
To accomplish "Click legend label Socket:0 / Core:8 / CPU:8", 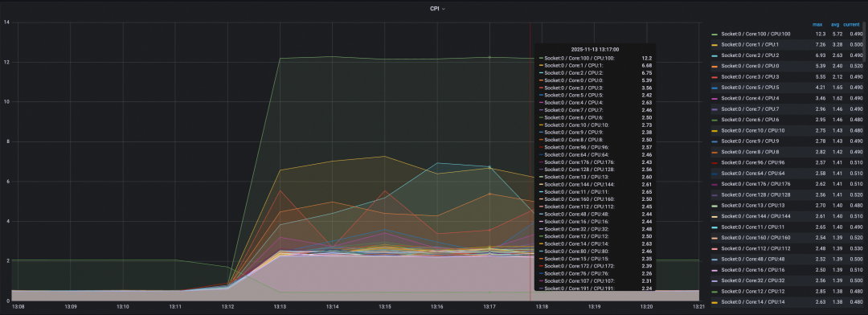I will point(749,152).
